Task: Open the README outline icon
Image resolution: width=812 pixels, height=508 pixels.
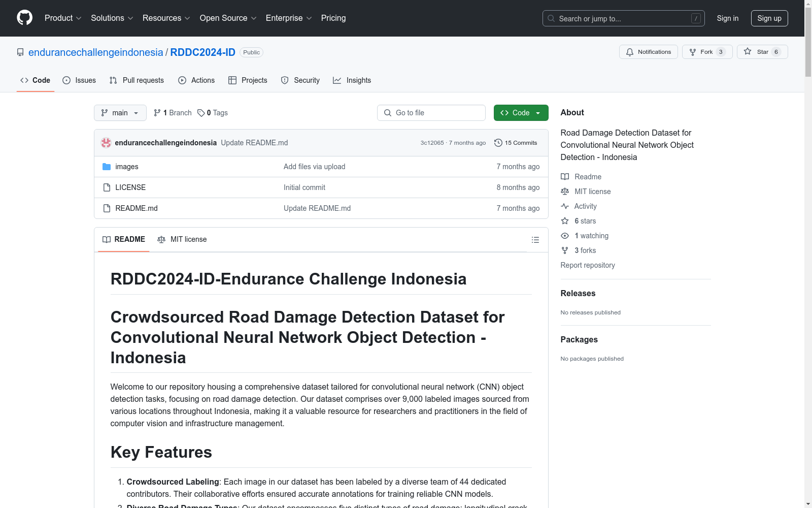Action: point(535,240)
